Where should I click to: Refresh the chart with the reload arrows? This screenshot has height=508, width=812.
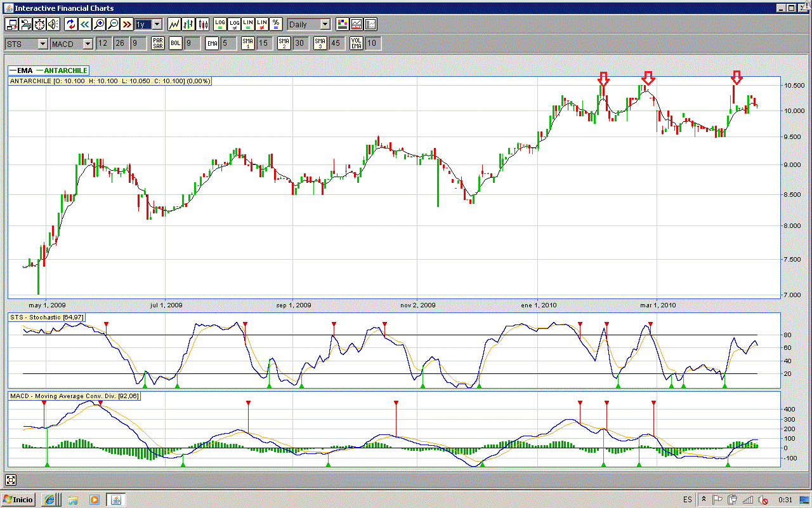click(71, 24)
